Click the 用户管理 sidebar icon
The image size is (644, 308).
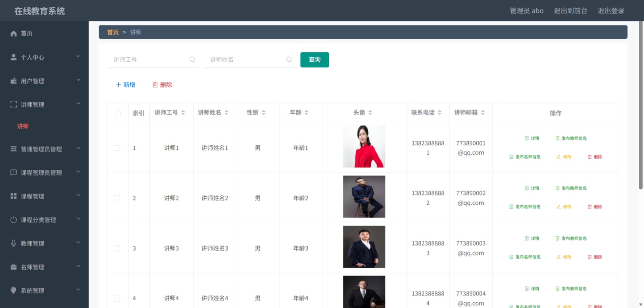pos(14,81)
